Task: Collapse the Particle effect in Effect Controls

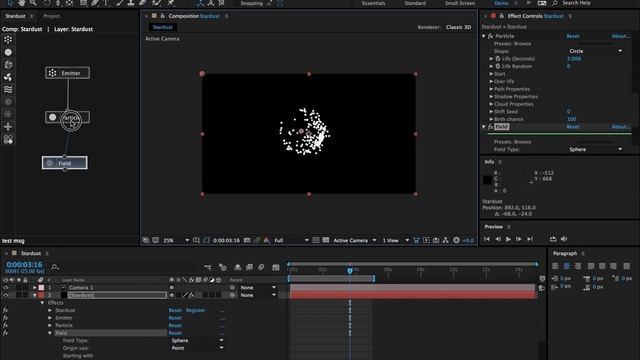Action: coord(484,36)
